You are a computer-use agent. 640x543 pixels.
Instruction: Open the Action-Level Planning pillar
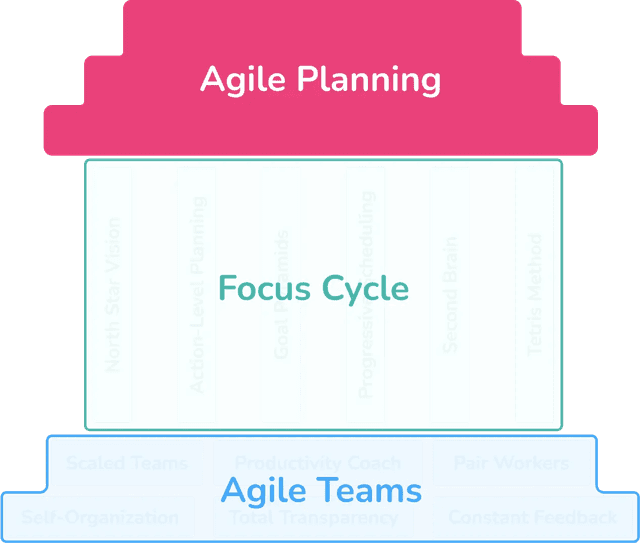point(197,294)
